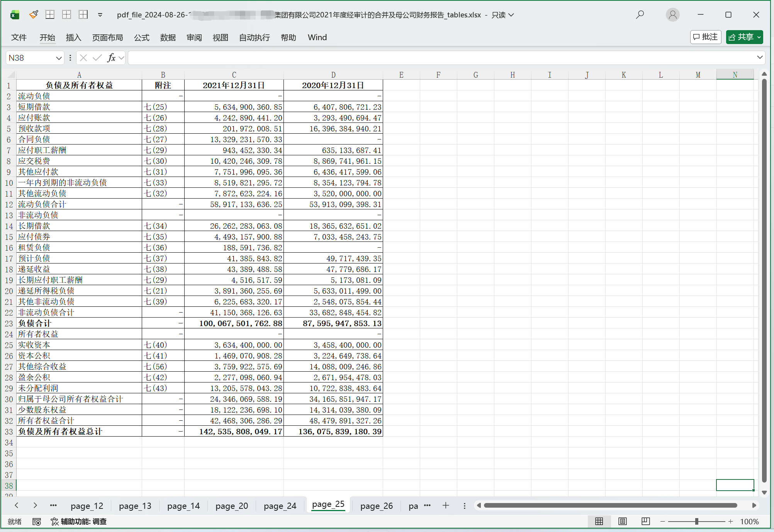Switch to Page Layout view icon
This screenshot has width=774, height=532.
pos(622,522)
